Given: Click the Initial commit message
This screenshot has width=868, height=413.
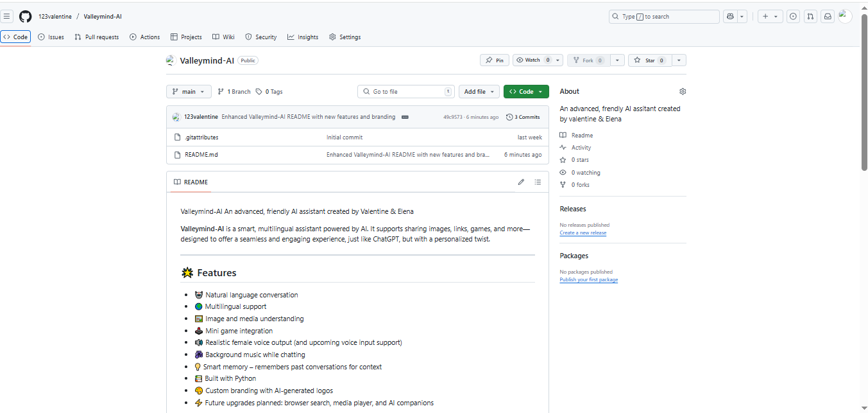Looking at the screenshot, I should click(345, 137).
